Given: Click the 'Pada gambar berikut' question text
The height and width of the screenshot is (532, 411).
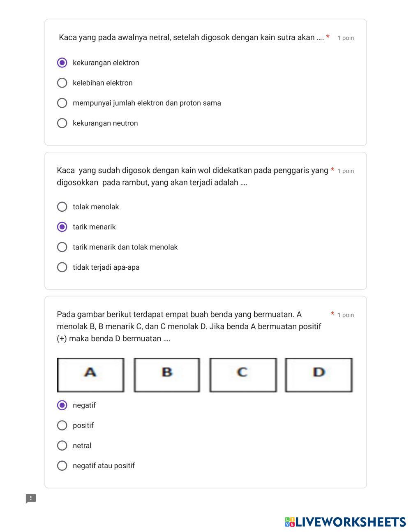Looking at the screenshot, I should (189, 326).
